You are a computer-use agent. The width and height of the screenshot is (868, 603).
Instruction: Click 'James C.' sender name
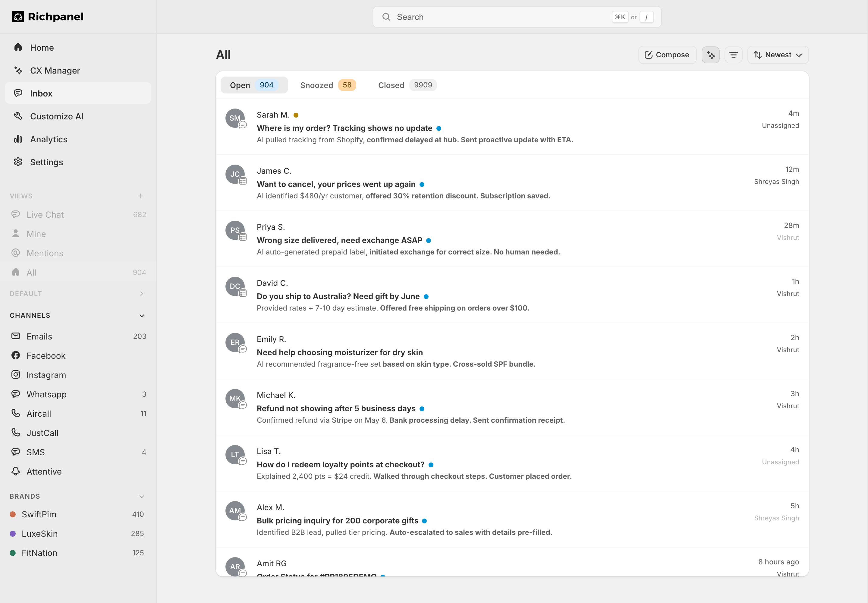(274, 171)
